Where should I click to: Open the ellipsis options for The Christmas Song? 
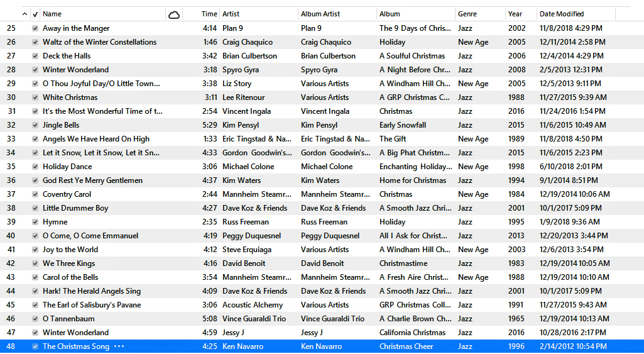(x=119, y=346)
